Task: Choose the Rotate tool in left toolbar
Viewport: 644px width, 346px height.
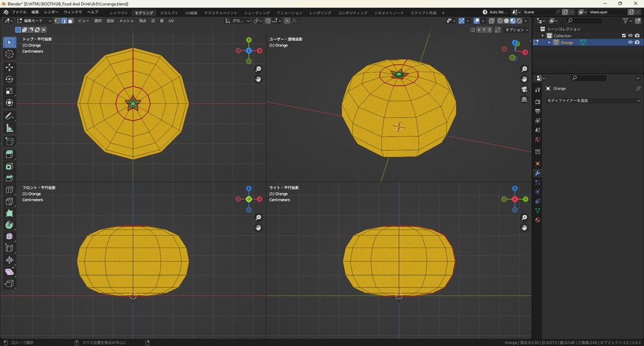Action: pos(9,79)
